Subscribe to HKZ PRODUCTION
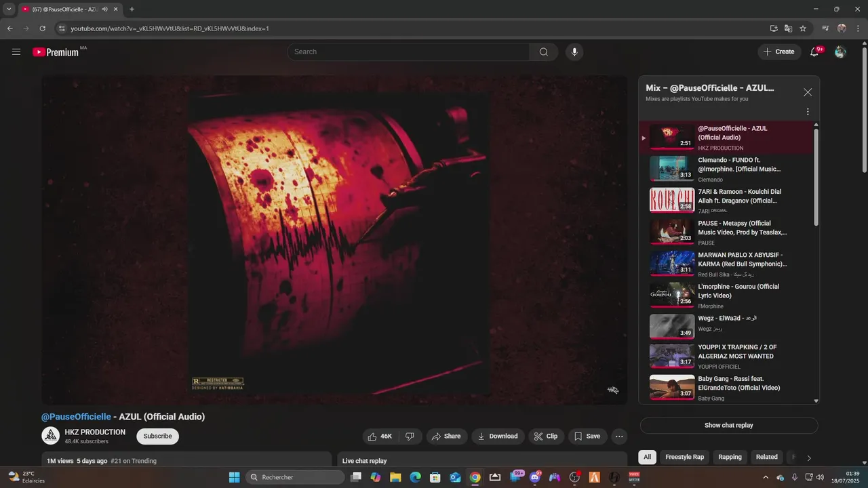This screenshot has width=868, height=488. click(157, 436)
